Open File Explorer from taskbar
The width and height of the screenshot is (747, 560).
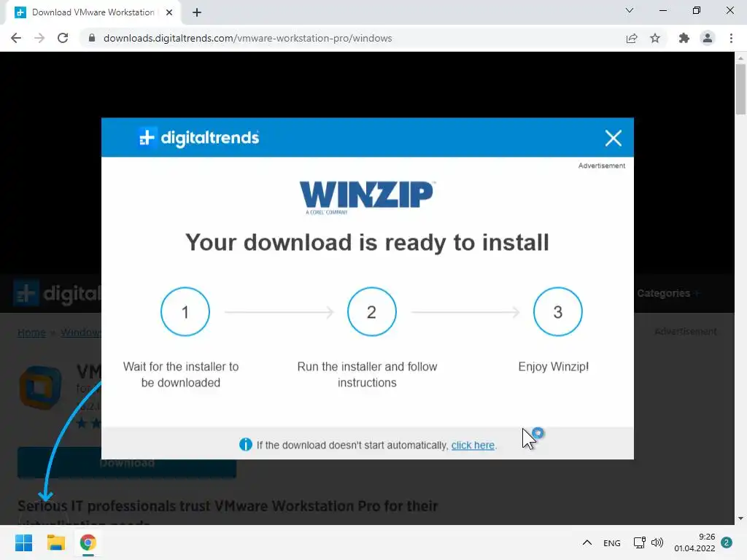click(x=55, y=542)
